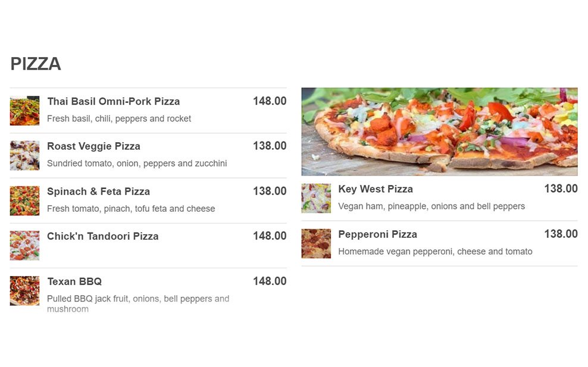Select the Roast Veggie Pizza title
Screen dimensions: 588x367
coord(94,146)
